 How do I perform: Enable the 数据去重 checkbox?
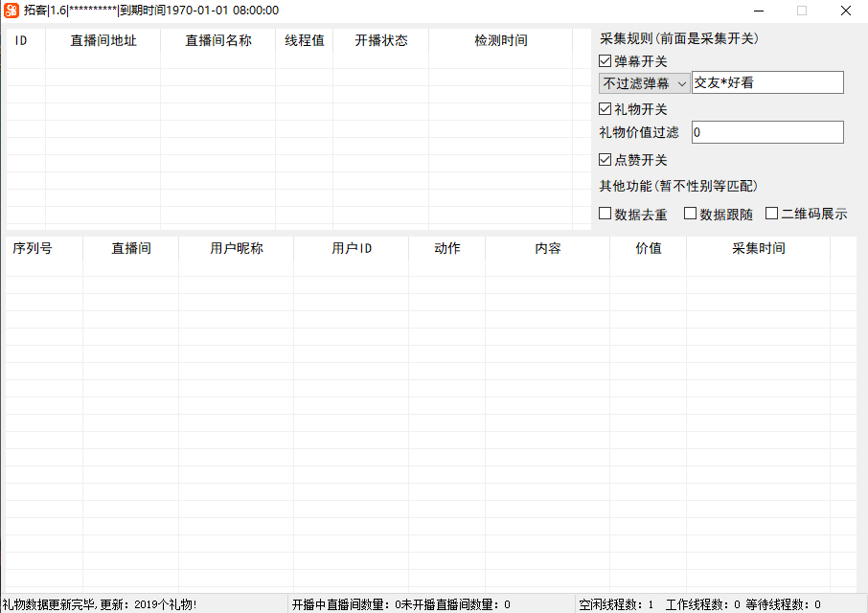(605, 214)
